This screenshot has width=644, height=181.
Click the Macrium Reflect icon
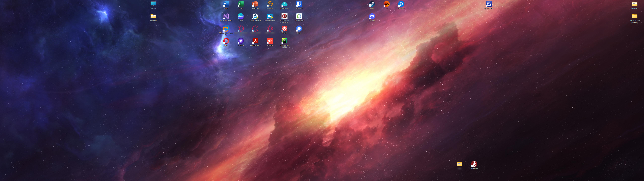pyautogui.click(x=255, y=16)
